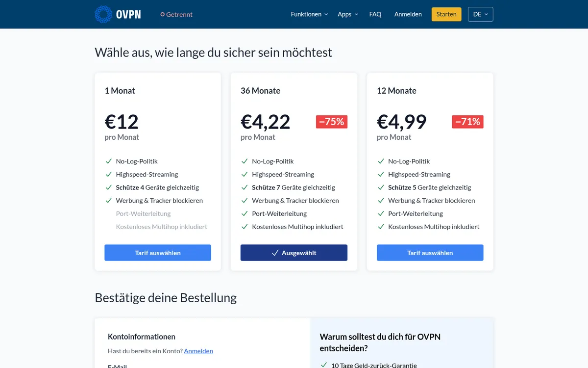Click checkmark beside Kostenloses Multihop in 12 Monate card
The height and width of the screenshot is (368, 588).
381,227
